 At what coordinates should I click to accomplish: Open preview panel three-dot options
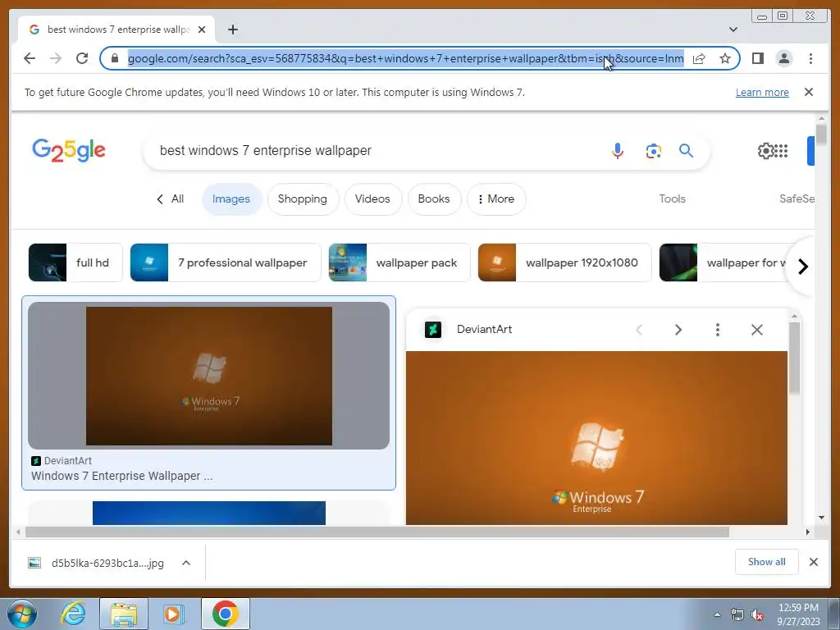(717, 330)
